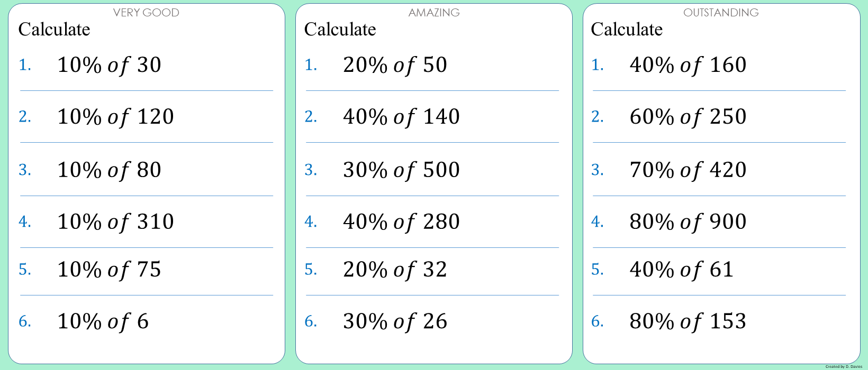This screenshot has height=370, width=868.
Task: Click the AMAZING heading
Action: click(434, 13)
